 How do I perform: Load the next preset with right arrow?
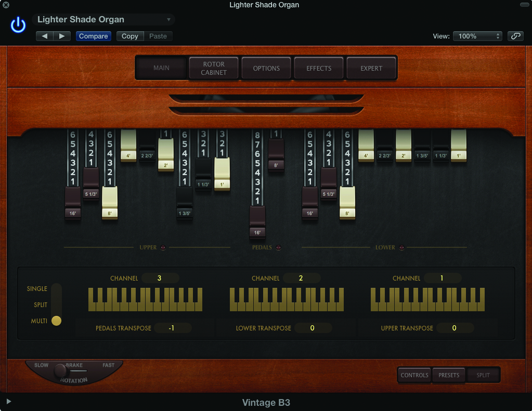pos(62,36)
